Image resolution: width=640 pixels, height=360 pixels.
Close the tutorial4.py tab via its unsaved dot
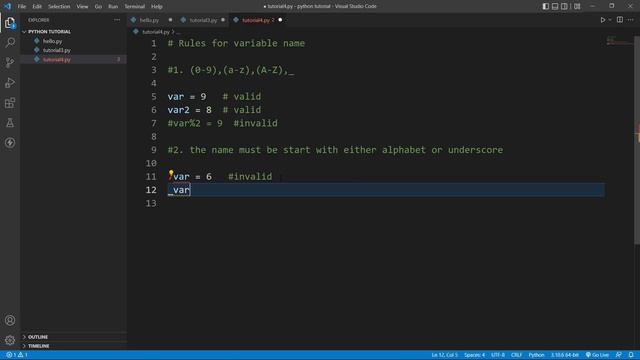280,20
